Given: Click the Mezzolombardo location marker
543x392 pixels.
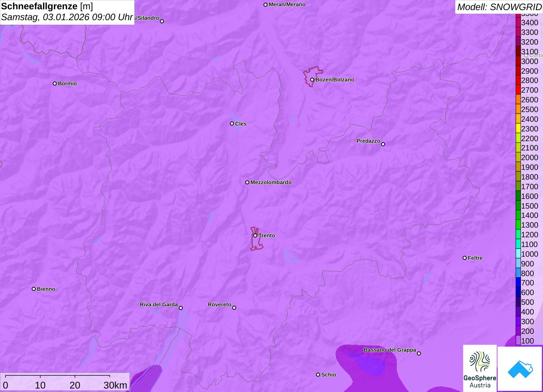Looking at the screenshot, I should (x=247, y=182).
